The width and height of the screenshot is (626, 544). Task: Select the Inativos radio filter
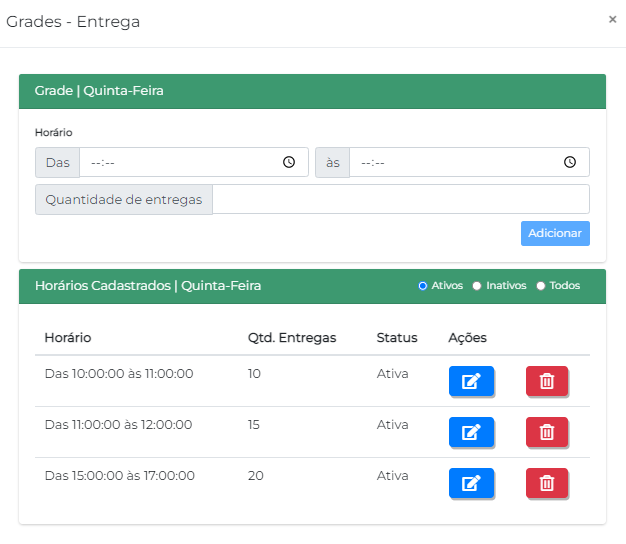pos(477,286)
